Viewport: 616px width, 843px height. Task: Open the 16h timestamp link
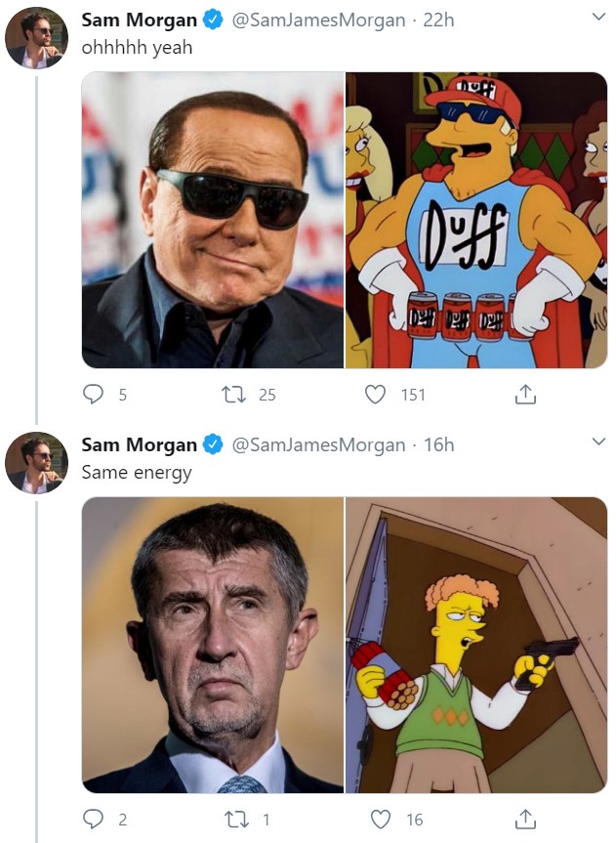[x=439, y=445]
